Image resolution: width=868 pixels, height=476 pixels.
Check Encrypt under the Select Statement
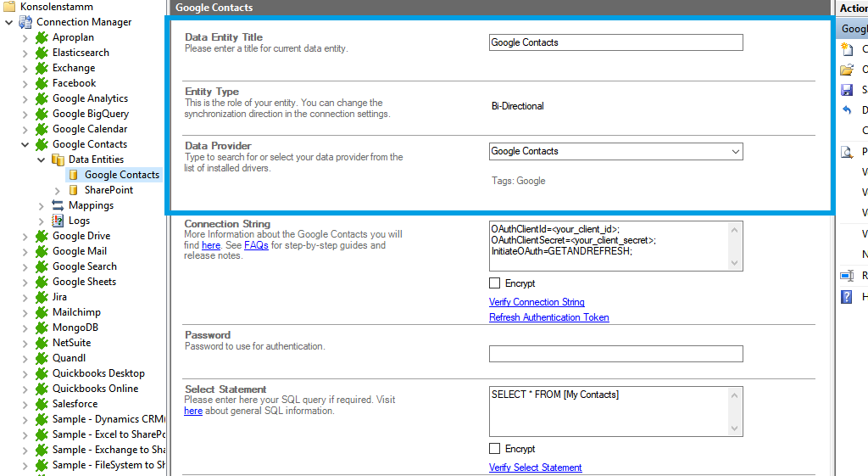coord(495,449)
